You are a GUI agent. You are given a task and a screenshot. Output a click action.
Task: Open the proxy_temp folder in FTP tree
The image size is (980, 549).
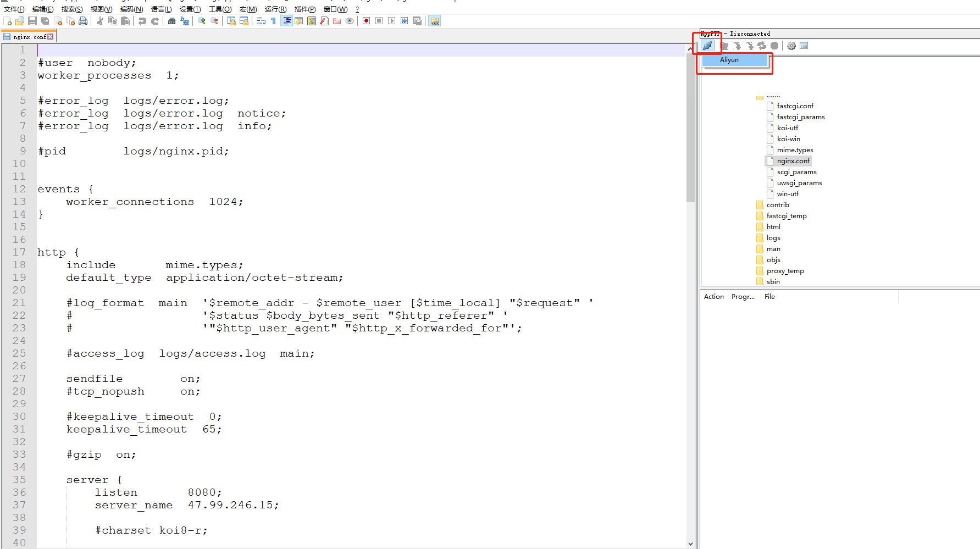click(x=785, y=271)
